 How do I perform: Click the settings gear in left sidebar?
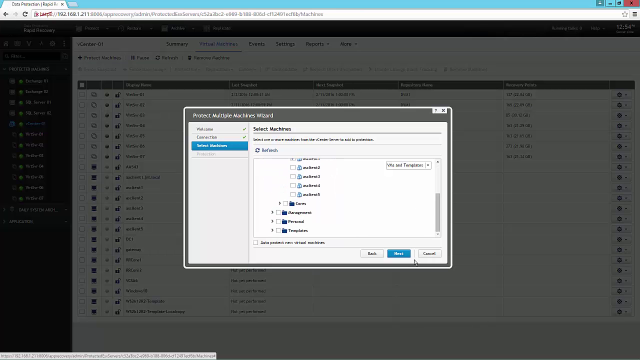(52, 44)
